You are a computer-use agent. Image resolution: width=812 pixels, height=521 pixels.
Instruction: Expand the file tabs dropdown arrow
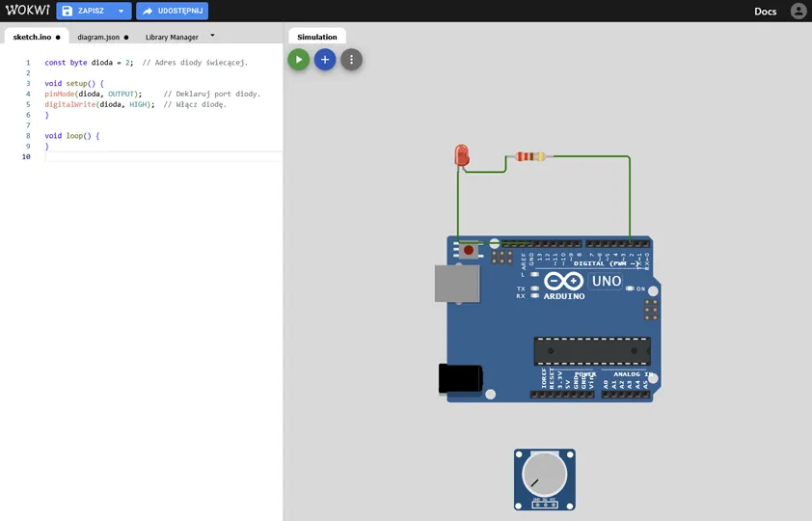click(212, 36)
